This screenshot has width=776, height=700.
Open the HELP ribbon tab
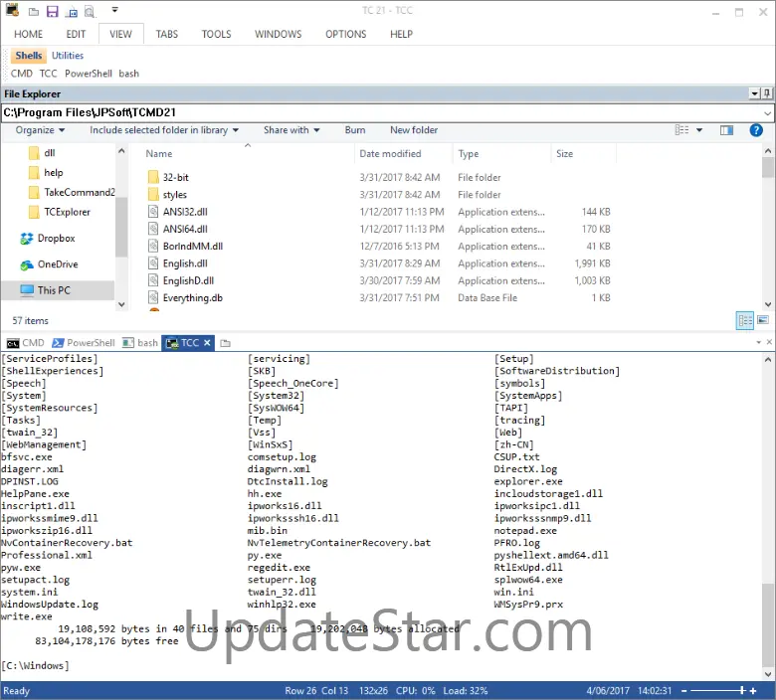click(401, 34)
